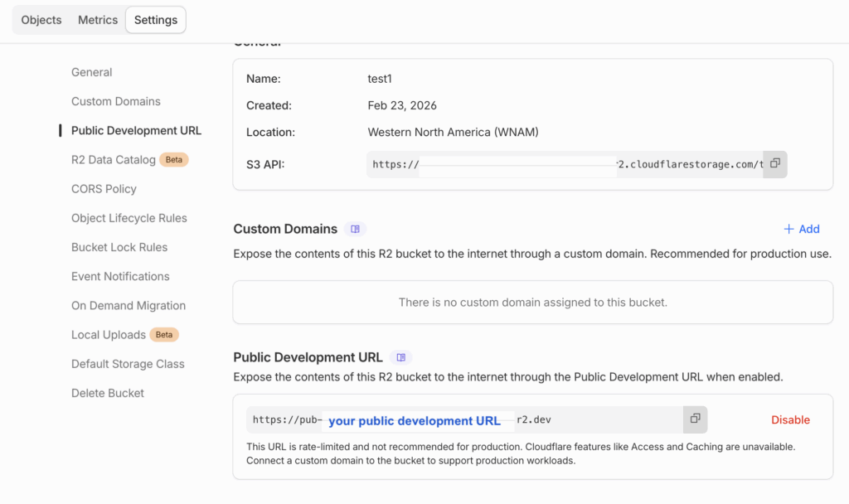Go to General settings section
The height and width of the screenshot is (504, 849).
tap(91, 72)
